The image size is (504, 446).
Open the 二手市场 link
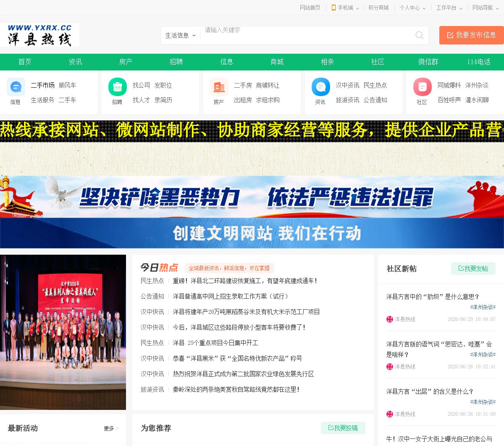click(x=42, y=85)
